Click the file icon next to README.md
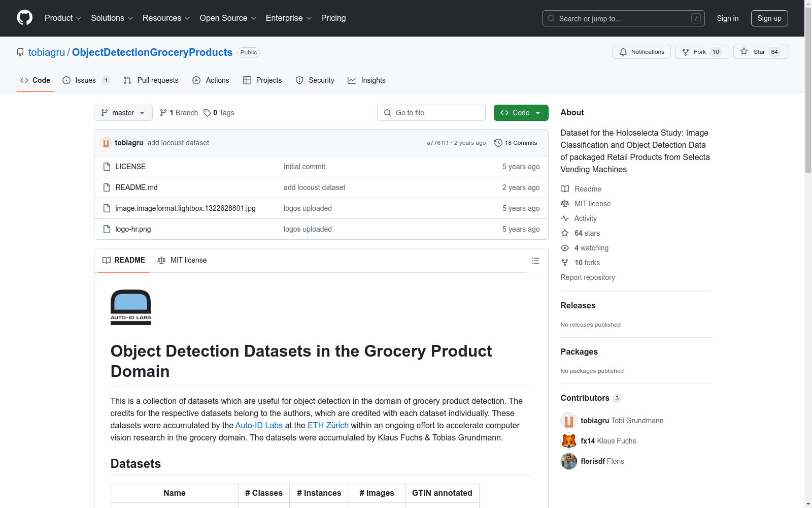The height and width of the screenshot is (508, 812). (107, 187)
